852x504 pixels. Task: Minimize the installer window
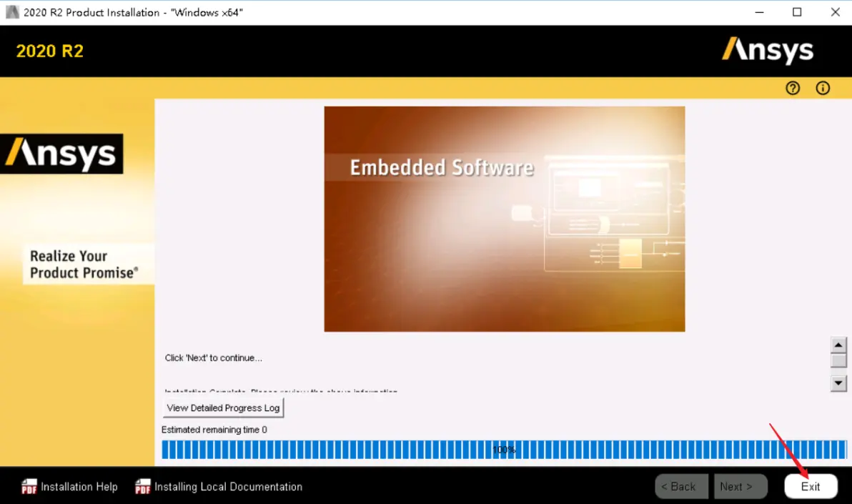(759, 12)
